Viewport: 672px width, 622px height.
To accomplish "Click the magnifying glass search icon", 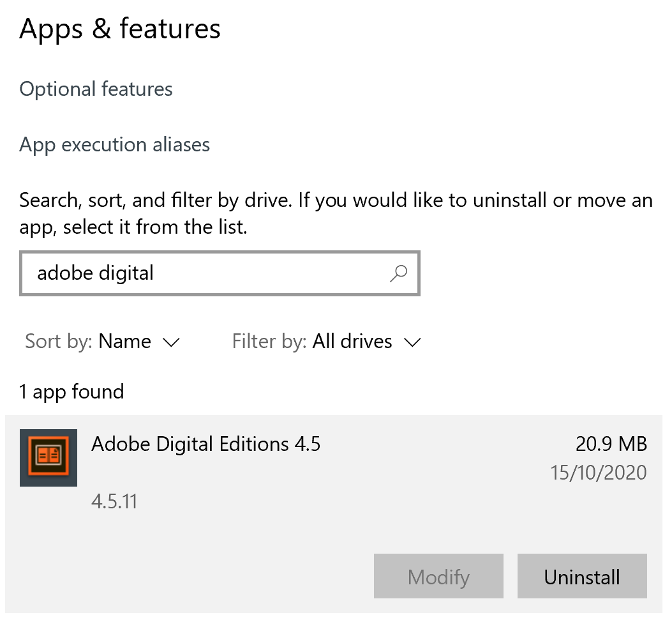I will pyautogui.click(x=398, y=273).
